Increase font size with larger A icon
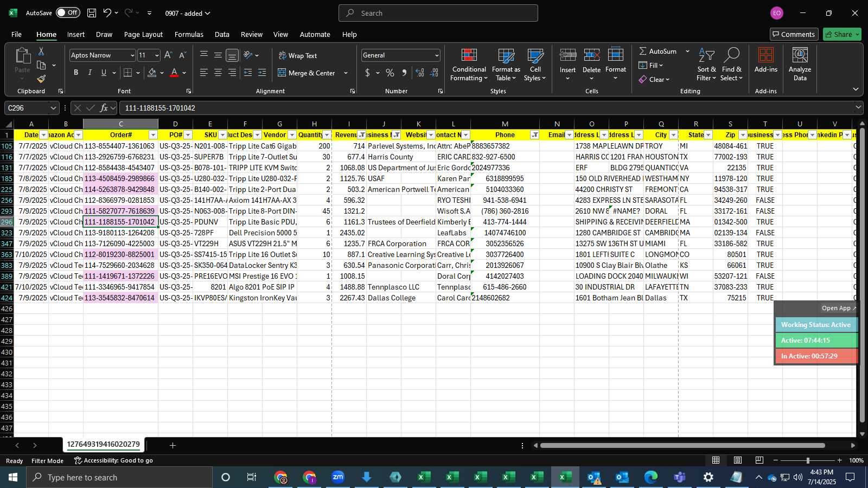This screenshot has width=868, height=488. 168,55
